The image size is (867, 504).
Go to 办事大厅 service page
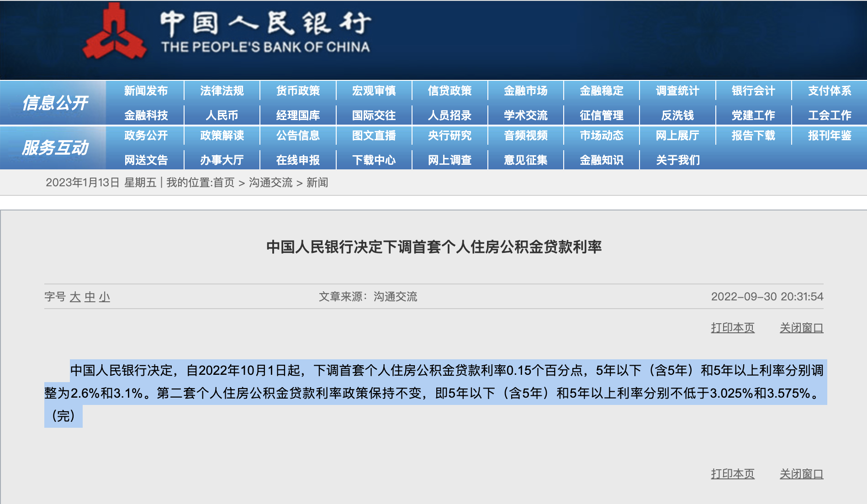point(222,160)
